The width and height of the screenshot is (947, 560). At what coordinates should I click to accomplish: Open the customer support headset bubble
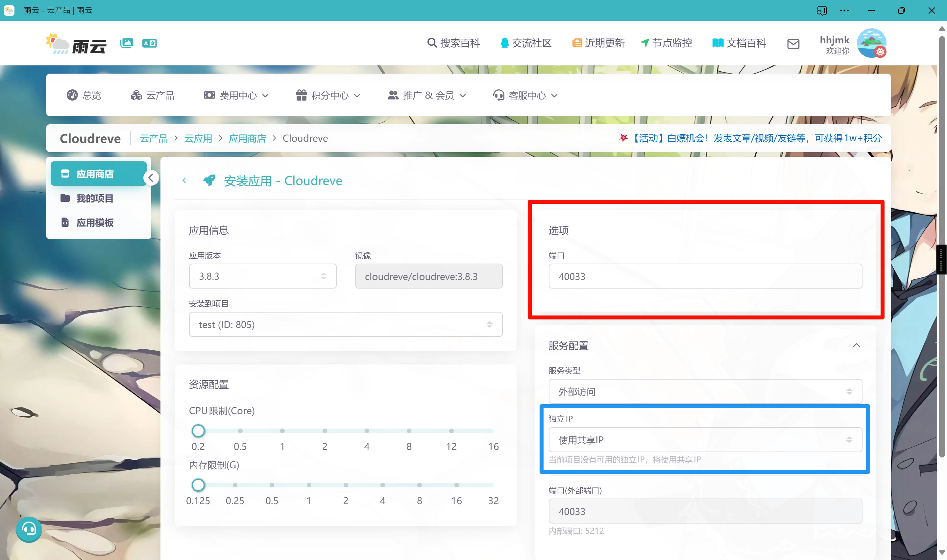(x=29, y=529)
